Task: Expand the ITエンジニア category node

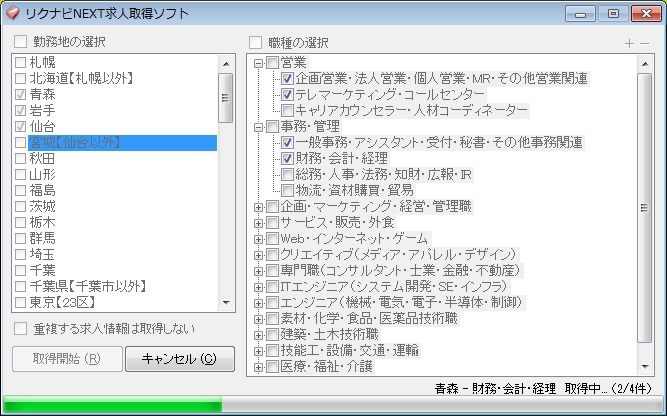Action: [x=258, y=287]
